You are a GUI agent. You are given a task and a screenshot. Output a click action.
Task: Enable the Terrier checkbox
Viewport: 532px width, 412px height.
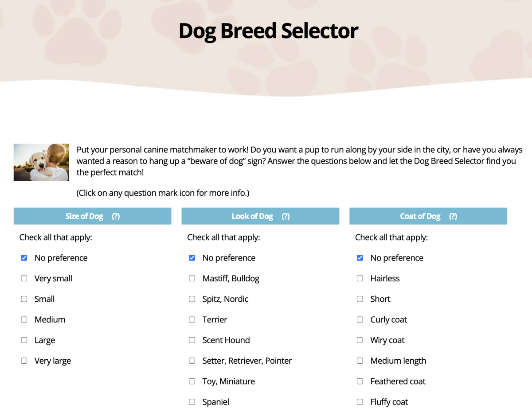click(192, 319)
